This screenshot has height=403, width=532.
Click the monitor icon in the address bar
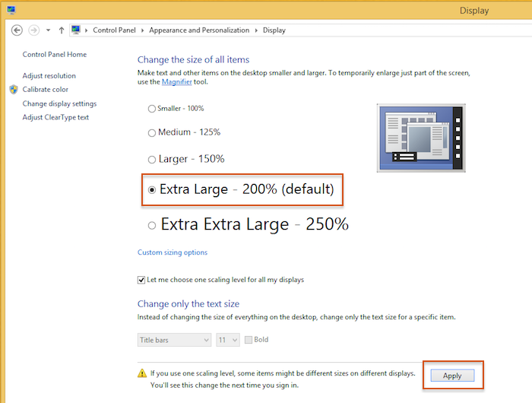pyautogui.click(x=76, y=30)
